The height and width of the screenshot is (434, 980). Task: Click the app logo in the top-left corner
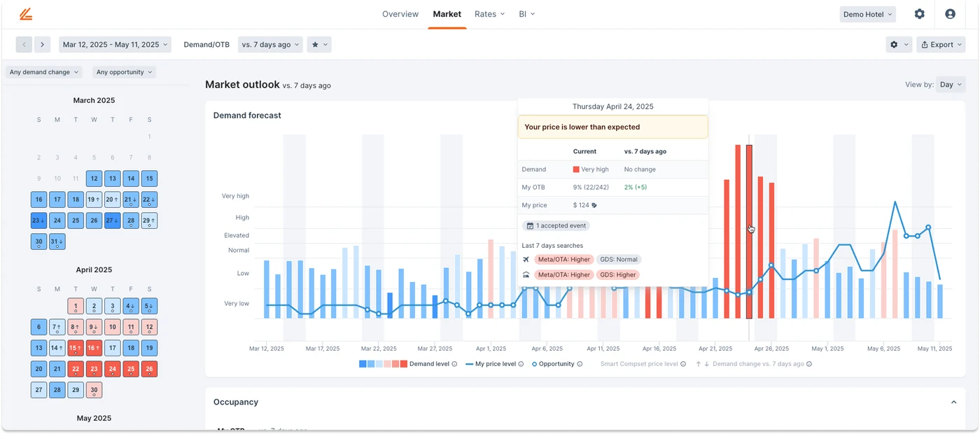pos(26,13)
